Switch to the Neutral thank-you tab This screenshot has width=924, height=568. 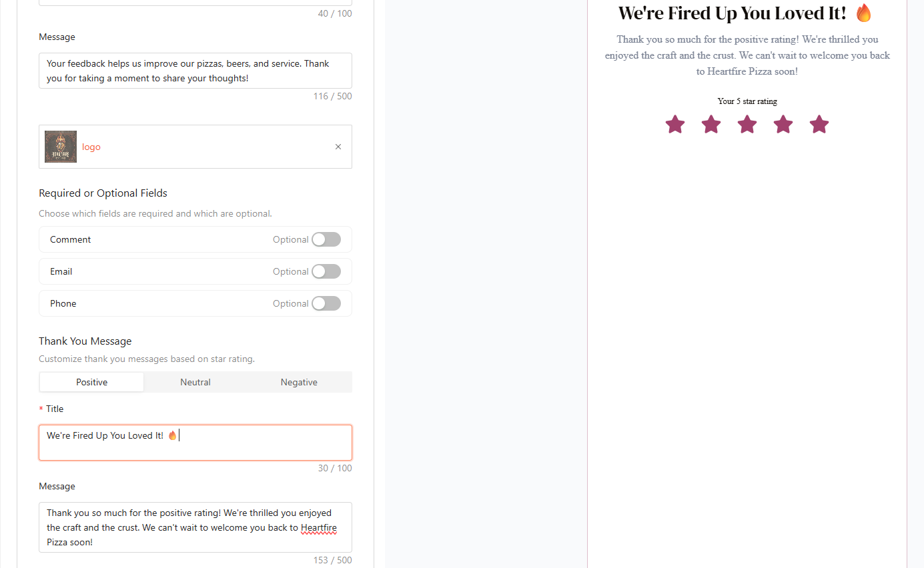tap(195, 382)
